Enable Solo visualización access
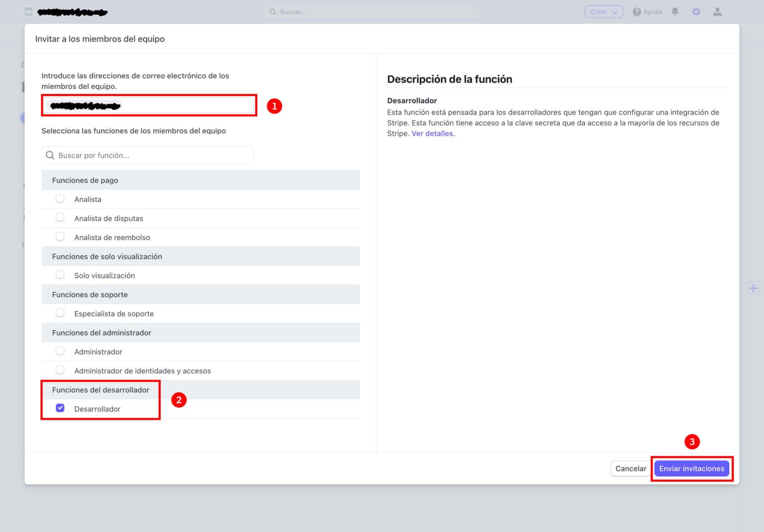Viewport: 764px width, 532px height. [x=60, y=274]
